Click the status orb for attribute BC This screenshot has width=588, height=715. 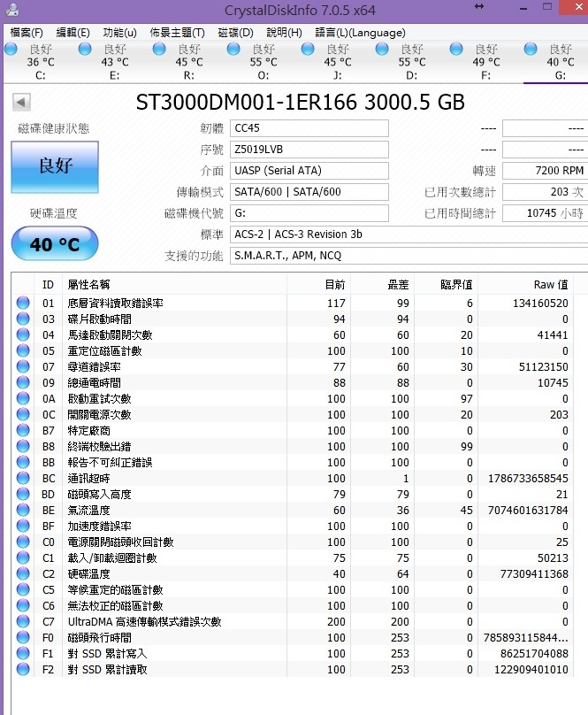[23, 479]
